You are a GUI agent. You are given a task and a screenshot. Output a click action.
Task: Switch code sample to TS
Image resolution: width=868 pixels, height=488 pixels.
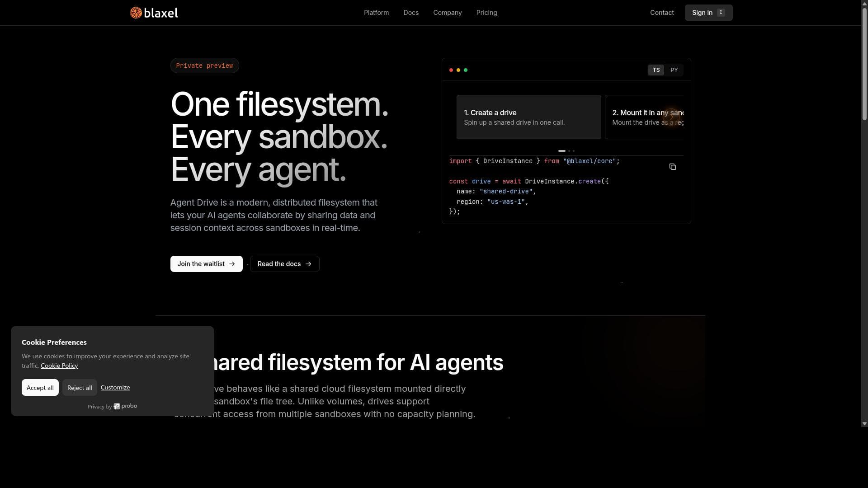(656, 70)
